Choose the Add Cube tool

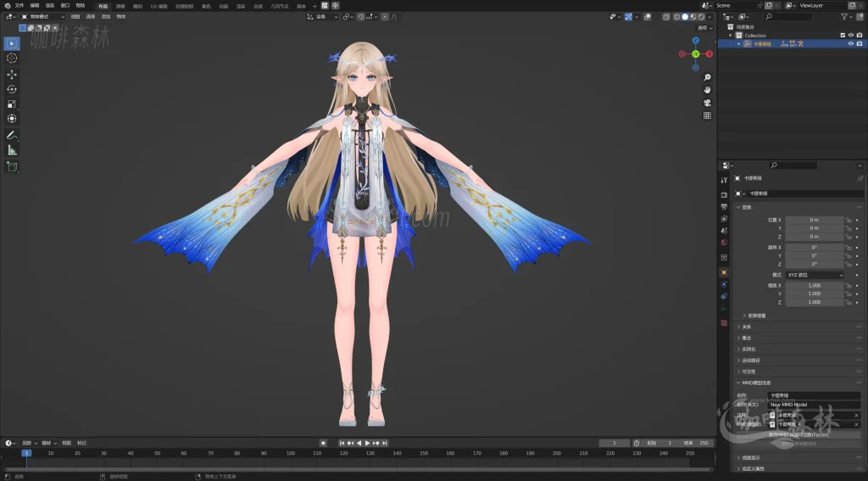tap(12, 166)
